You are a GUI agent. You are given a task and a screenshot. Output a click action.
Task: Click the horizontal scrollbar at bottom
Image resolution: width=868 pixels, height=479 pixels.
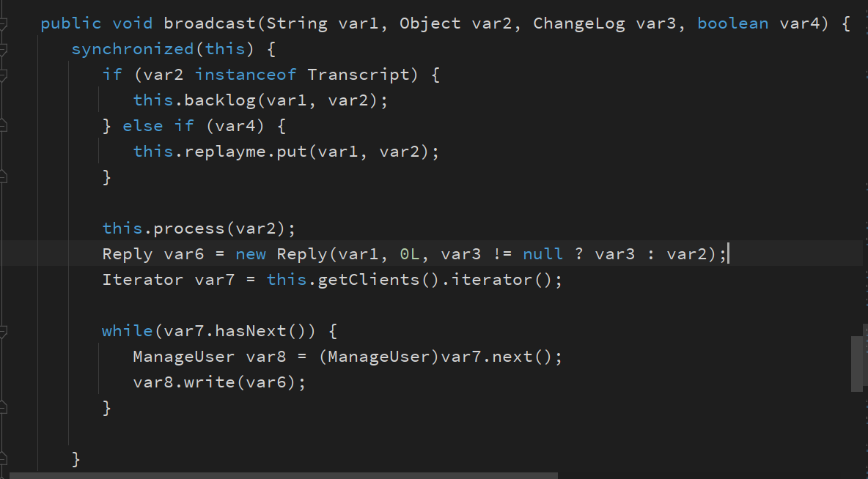tap(284, 475)
